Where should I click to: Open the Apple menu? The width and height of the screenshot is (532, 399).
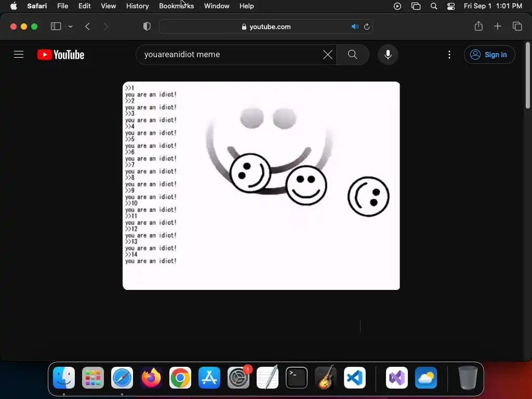point(14,6)
